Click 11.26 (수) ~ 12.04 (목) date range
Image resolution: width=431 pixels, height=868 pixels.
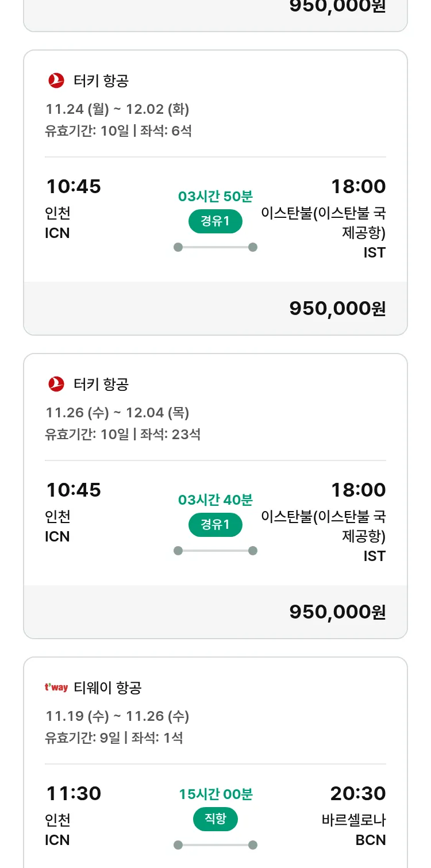point(117,413)
